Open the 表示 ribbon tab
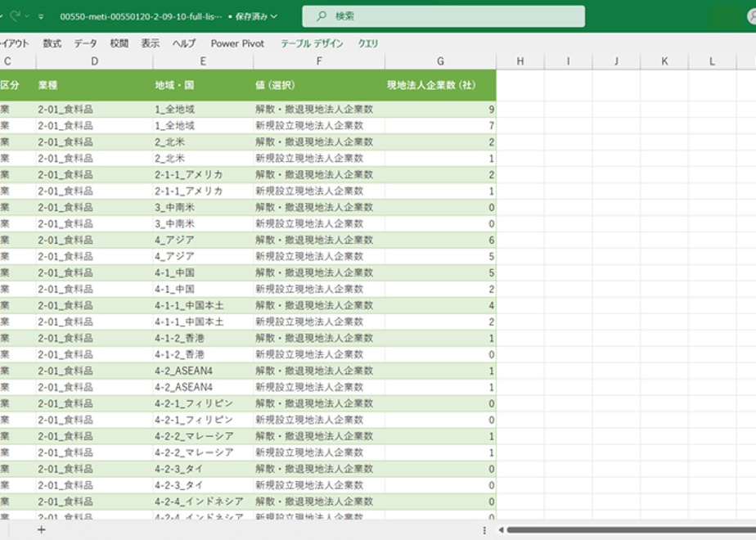Image resolution: width=756 pixels, height=540 pixels. click(x=150, y=43)
